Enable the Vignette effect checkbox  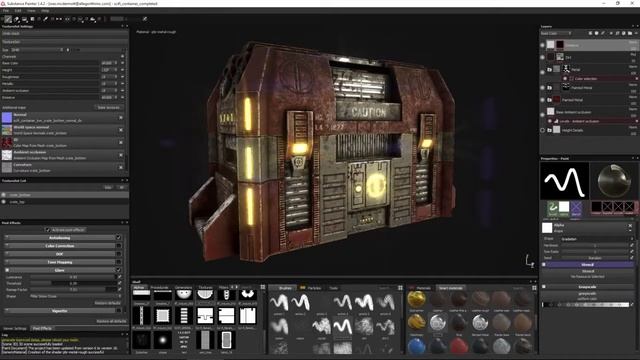[x=118, y=311]
